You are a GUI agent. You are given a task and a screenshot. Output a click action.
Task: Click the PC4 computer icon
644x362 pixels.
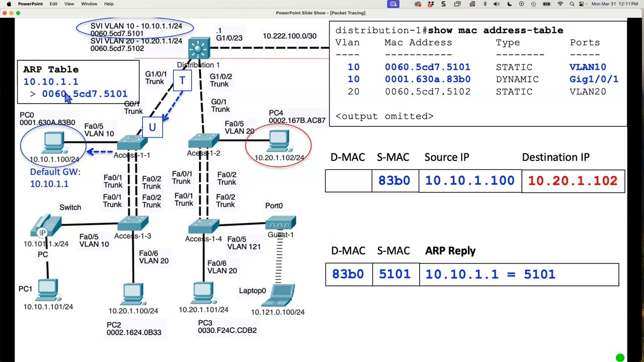[x=279, y=141]
